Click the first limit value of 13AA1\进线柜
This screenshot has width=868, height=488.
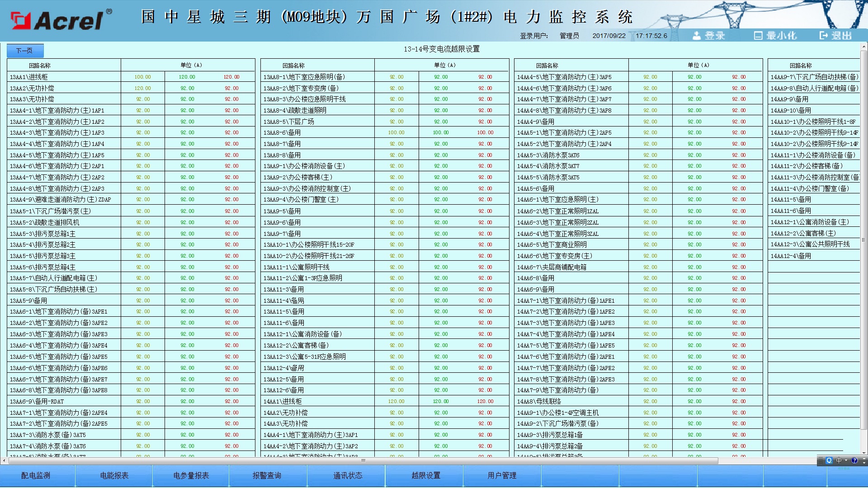[142, 77]
